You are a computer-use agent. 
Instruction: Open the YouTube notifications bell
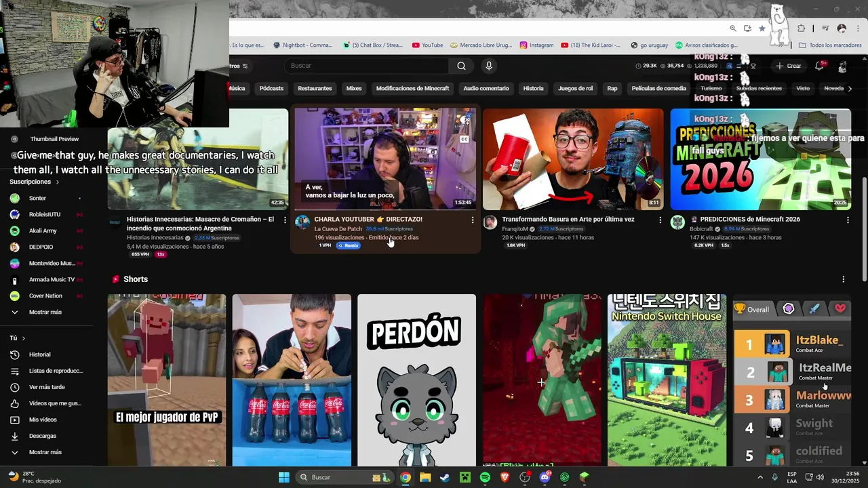(x=819, y=66)
